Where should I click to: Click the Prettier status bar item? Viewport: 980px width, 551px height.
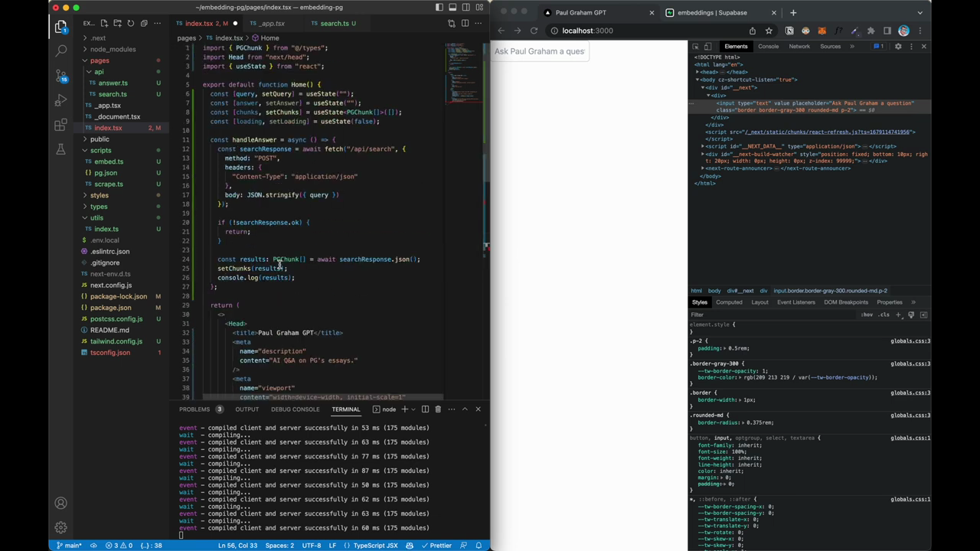pyautogui.click(x=436, y=546)
